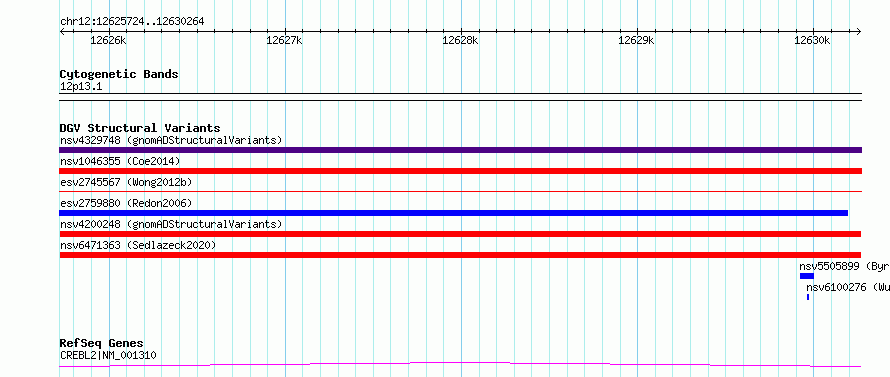The height and width of the screenshot is (377, 890).
Task: Click the red nsv6471363 variant bar
Action: (460, 255)
